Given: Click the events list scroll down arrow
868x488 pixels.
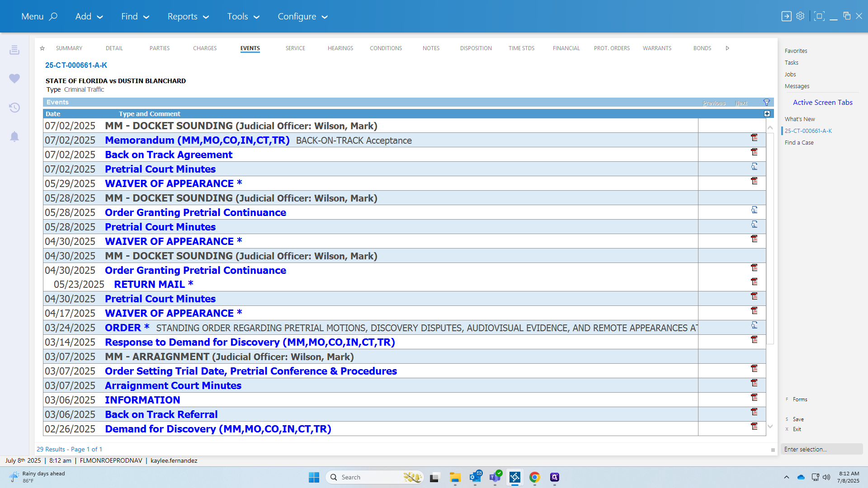Looking at the screenshot, I should (x=770, y=427).
